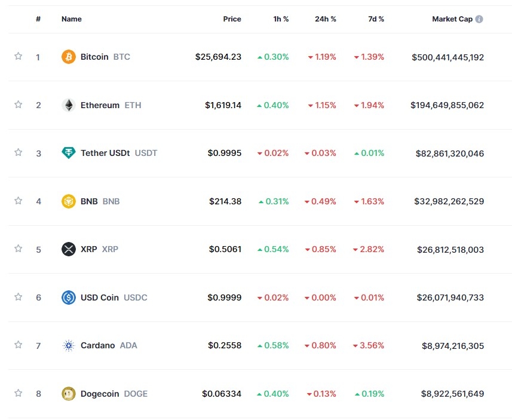Image resolution: width=512 pixels, height=420 pixels.
Task: Click the BNB logo icon
Action: pos(69,201)
